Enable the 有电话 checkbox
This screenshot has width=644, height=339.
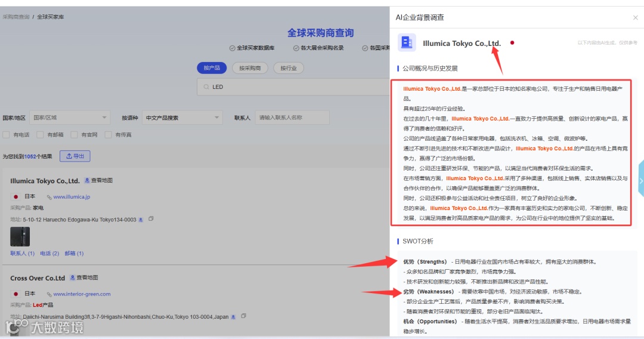6,135
